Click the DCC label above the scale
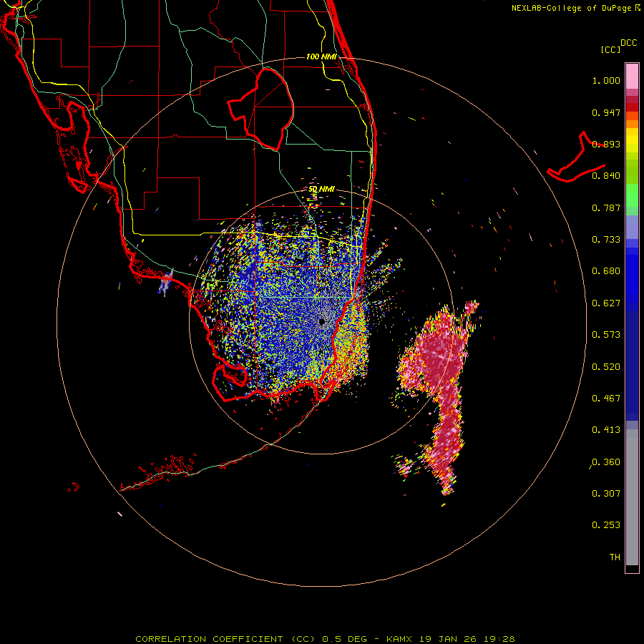644x644 pixels. [x=628, y=43]
